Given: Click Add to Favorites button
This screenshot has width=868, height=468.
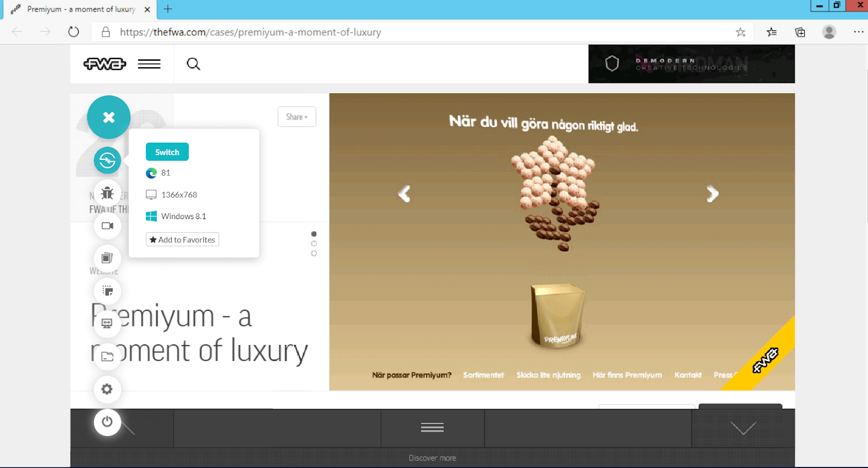Looking at the screenshot, I should point(182,240).
